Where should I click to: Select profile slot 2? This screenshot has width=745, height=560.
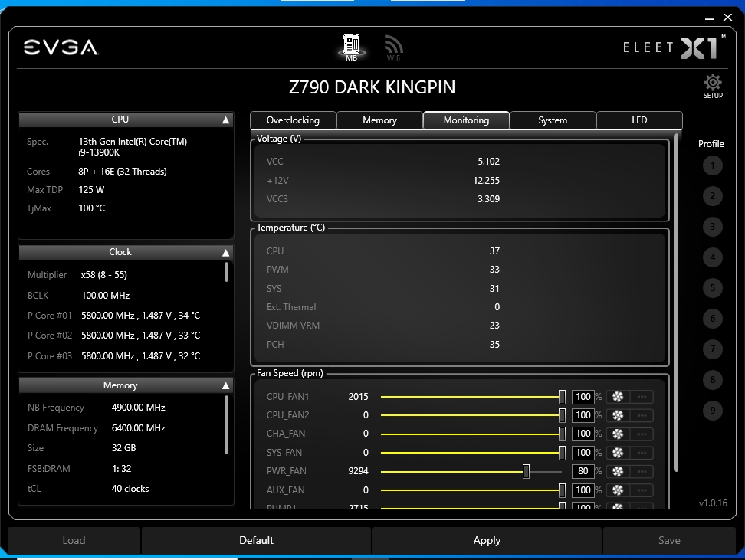coord(712,196)
